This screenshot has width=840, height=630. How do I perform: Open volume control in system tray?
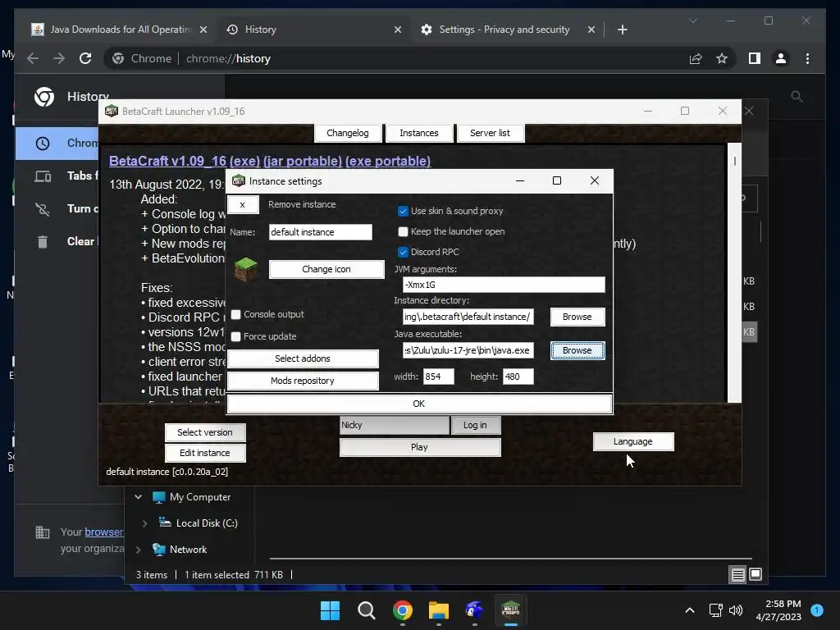click(x=736, y=610)
